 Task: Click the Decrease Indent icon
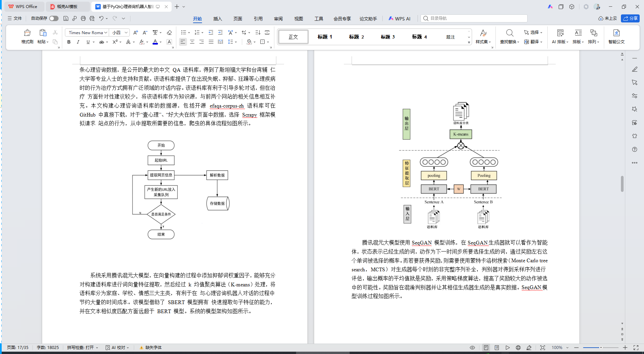click(x=211, y=32)
